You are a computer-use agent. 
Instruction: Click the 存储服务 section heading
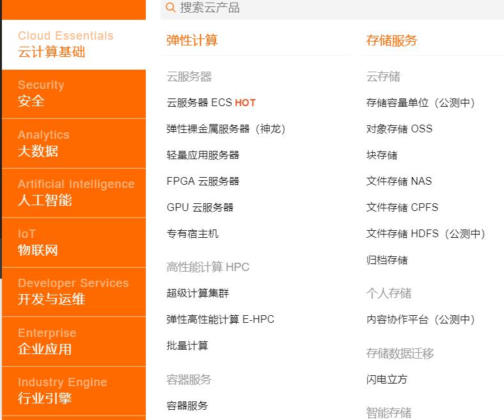point(392,40)
